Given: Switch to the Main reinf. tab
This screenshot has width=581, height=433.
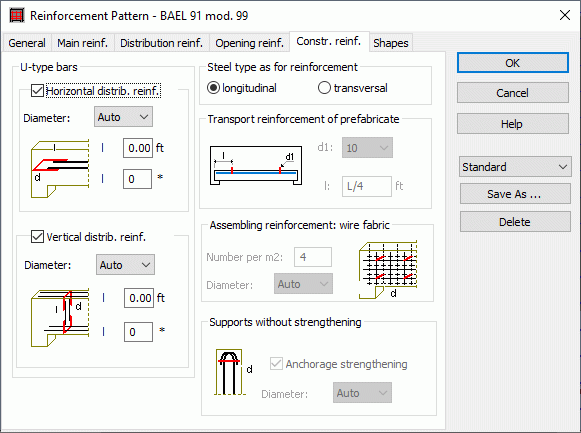Looking at the screenshot, I should coord(83,43).
